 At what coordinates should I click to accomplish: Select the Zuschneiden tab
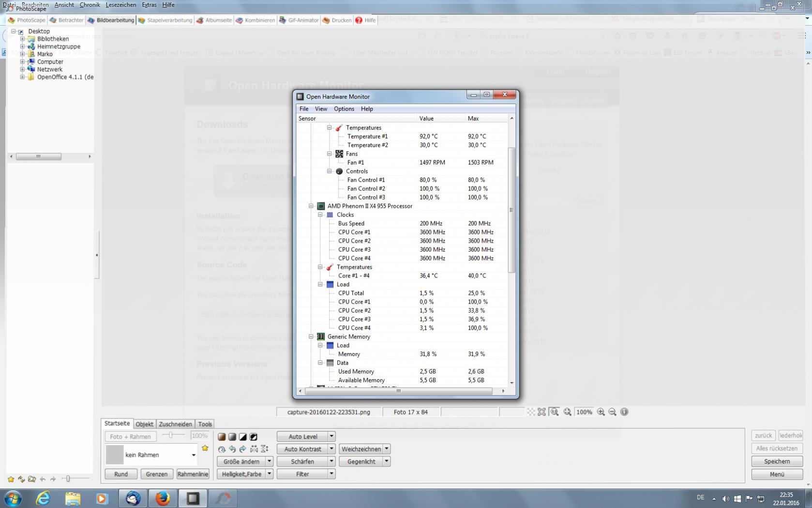pos(175,424)
